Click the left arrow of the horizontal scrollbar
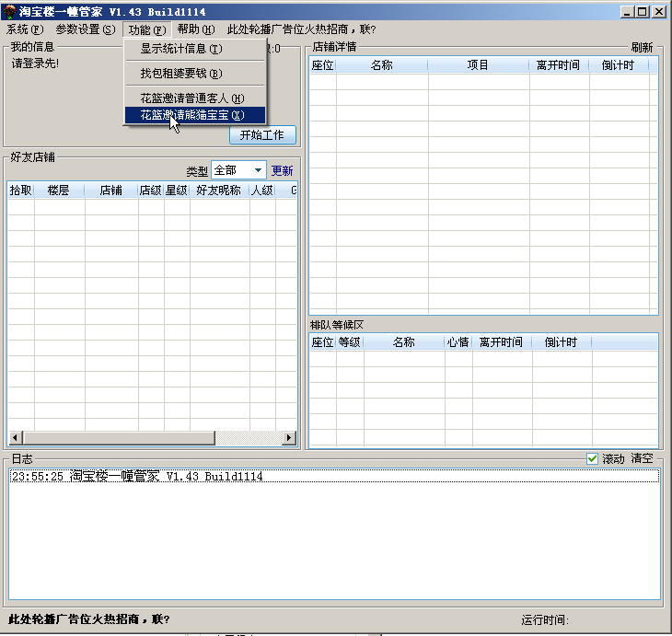Image resolution: width=672 pixels, height=636 pixels. tap(16, 437)
